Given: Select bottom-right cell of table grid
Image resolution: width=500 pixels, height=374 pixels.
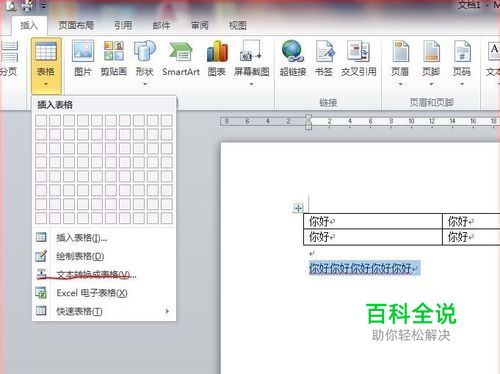Looking at the screenshot, I should (167, 218).
